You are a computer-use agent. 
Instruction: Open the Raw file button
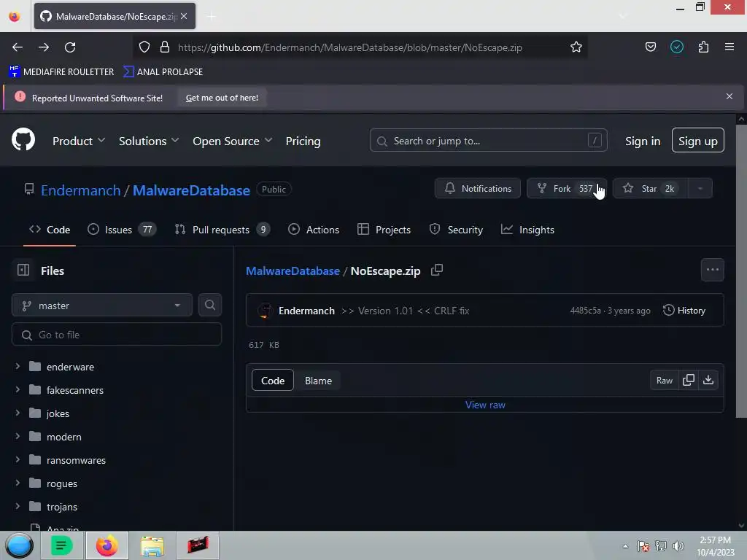pyautogui.click(x=664, y=381)
